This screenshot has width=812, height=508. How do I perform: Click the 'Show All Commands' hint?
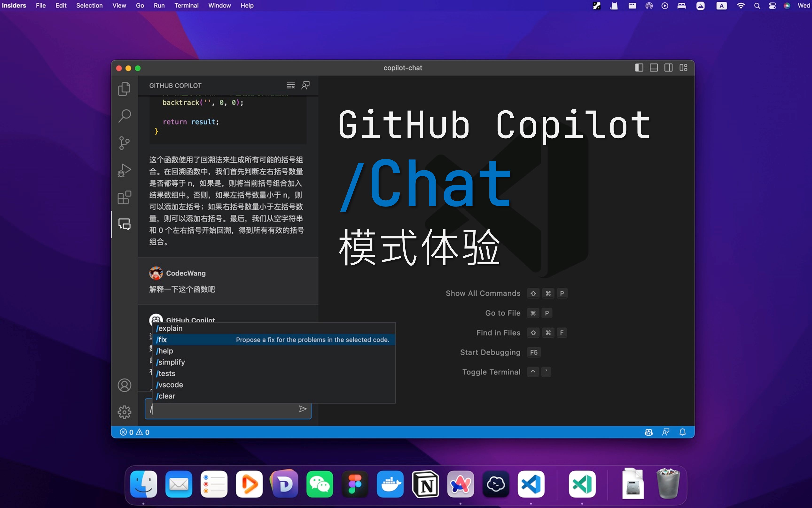[x=483, y=293]
